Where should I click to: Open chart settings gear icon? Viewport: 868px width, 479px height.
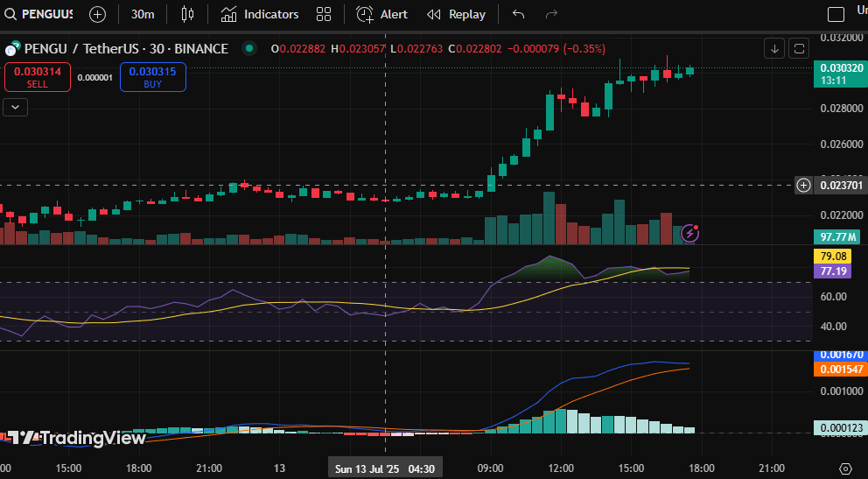[x=844, y=468]
